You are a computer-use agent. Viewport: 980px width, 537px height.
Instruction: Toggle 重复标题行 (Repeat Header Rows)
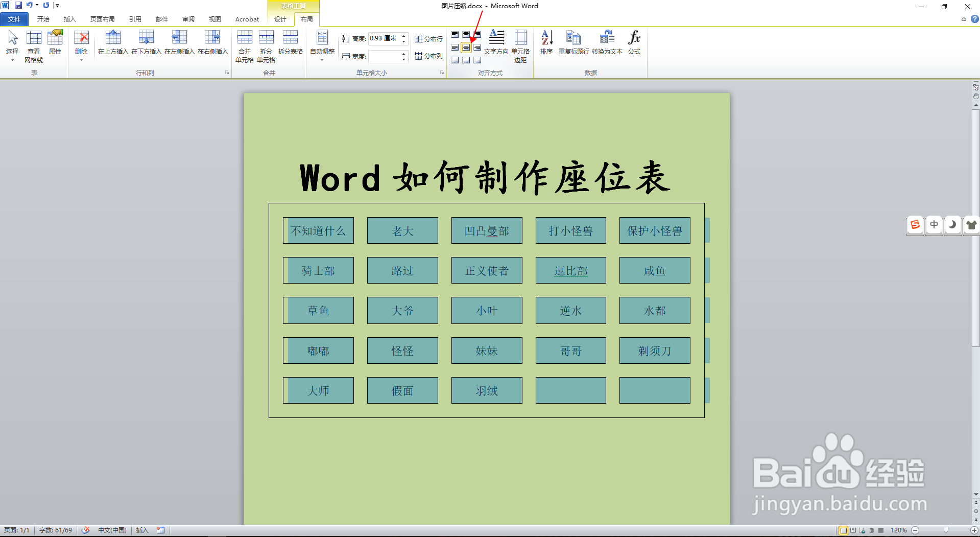(573, 42)
